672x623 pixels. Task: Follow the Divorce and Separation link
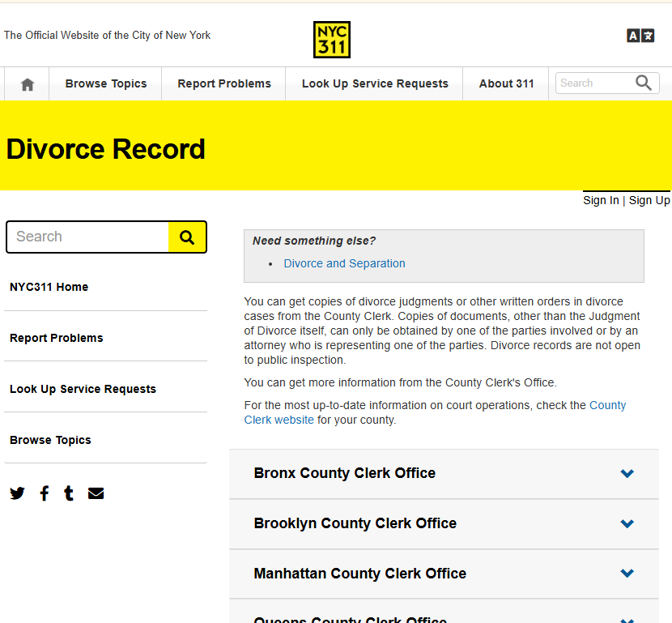pos(344,263)
